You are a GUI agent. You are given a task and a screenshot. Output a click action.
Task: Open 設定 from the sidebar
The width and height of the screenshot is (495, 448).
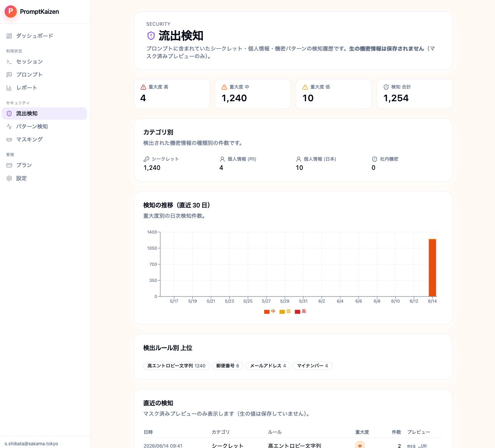44,178
